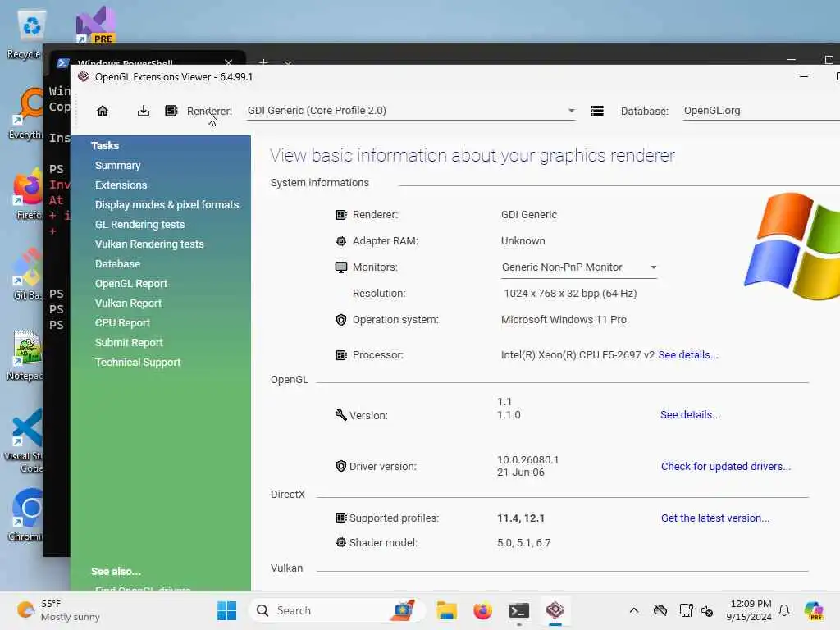
Task: Click the Adapter RAM gear-chip icon
Action: (x=341, y=241)
